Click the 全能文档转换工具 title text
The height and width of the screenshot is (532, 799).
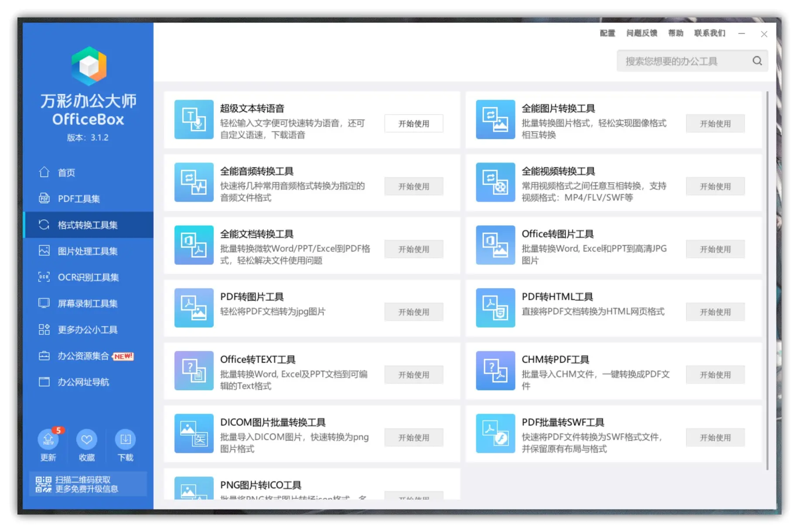tap(256, 234)
